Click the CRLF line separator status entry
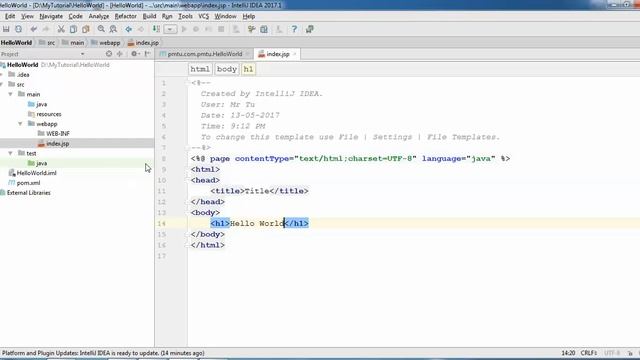The width and height of the screenshot is (640, 360). click(589, 353)
